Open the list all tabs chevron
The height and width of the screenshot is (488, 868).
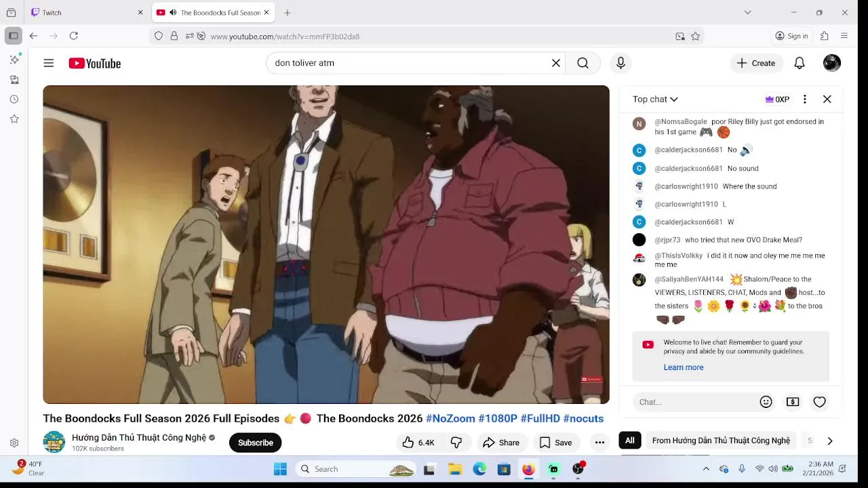pyautogui.click(x=747, y=12)
